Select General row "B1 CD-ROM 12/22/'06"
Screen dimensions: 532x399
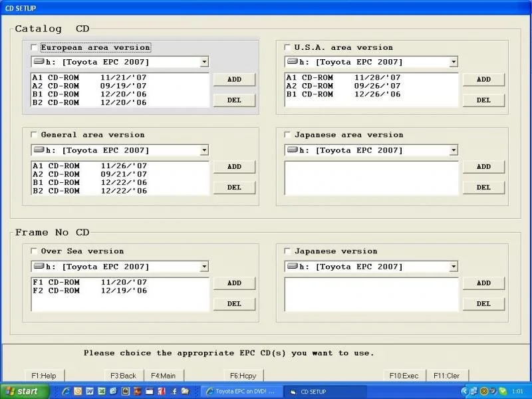120,182
